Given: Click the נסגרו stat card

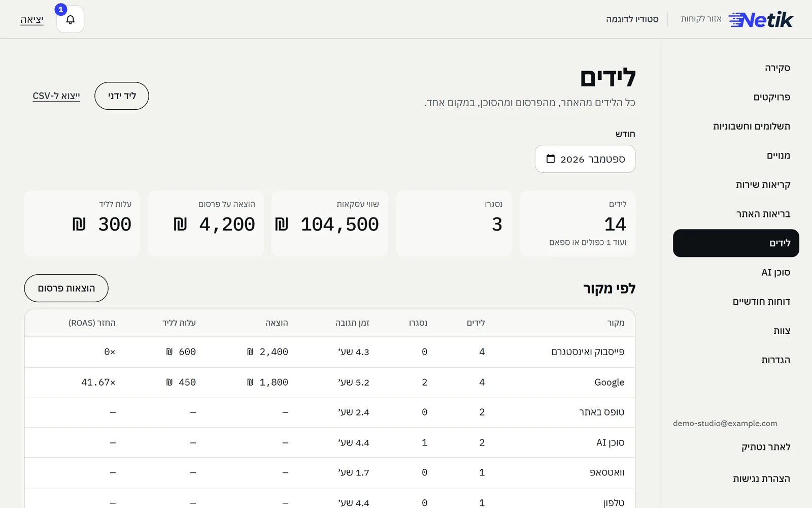Looking at the screenshot, I should pos(454,224).
